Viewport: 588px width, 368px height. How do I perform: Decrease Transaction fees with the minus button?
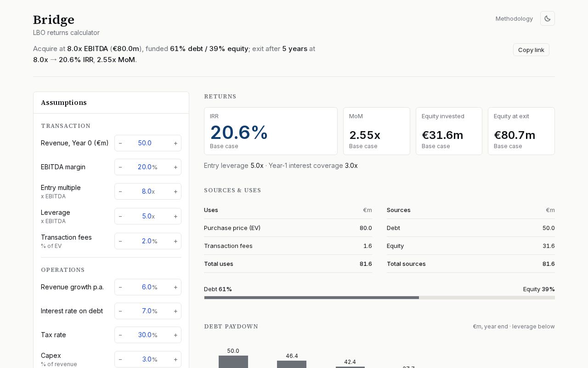point(120,241)
